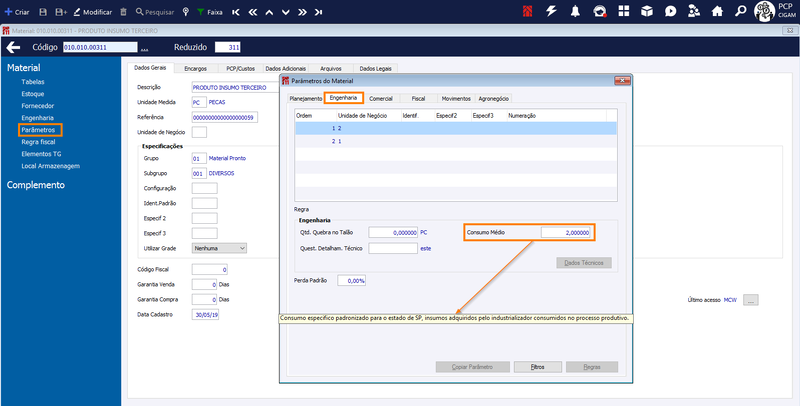Viewport: 800px width, 406px height.
Task: Switch to the Fiscal tab
Action: [418, 98]
